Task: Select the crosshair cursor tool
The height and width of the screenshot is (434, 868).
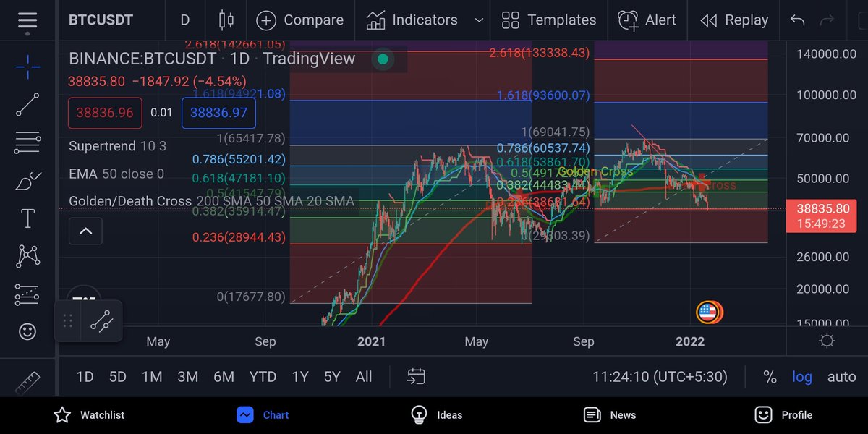Action: (x=27, y=67)
